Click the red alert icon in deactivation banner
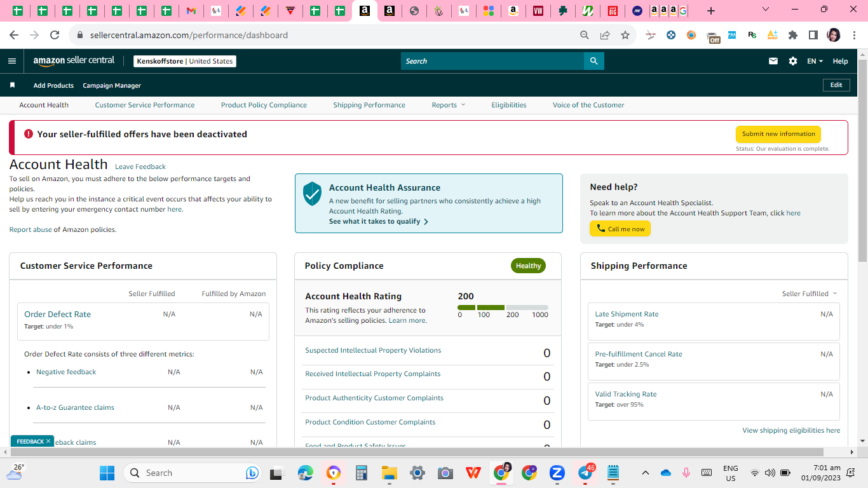This screenshot has width=868, height=488. click(29, 134)
